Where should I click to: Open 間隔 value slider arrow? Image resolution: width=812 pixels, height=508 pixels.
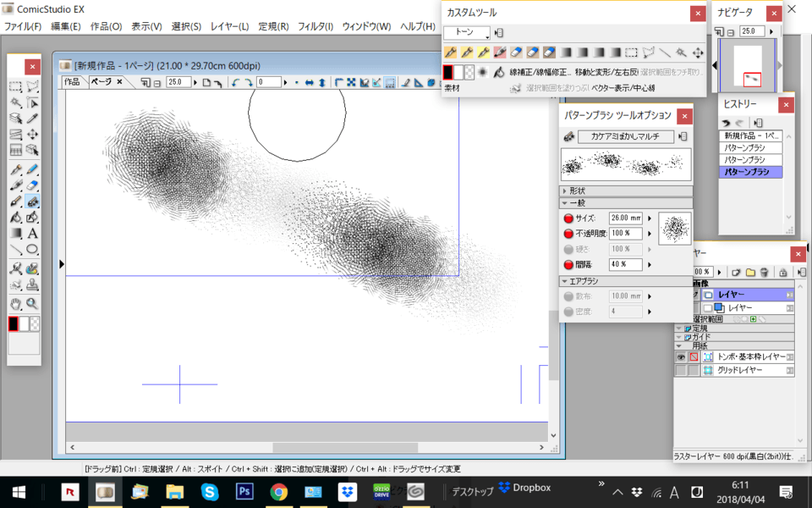tap(650, 264)
